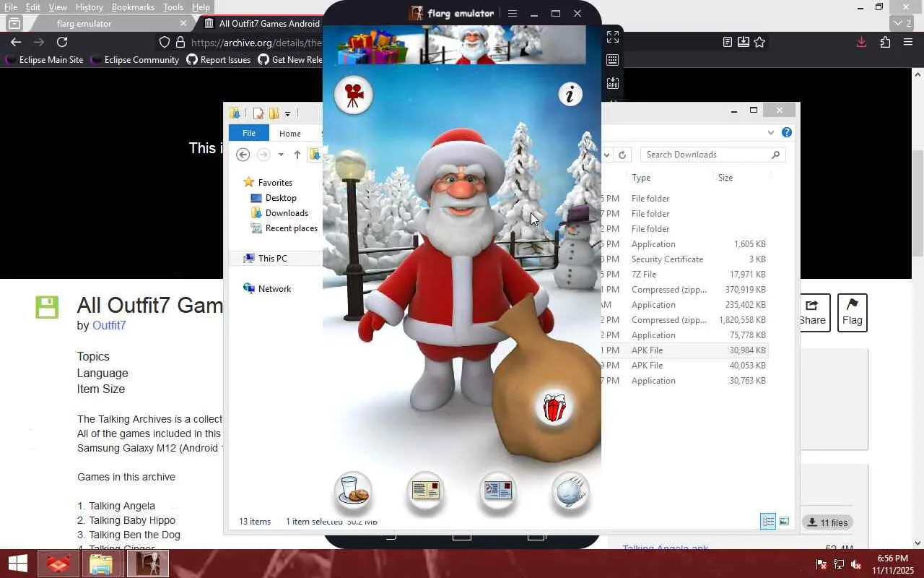Image resolution: width=924 pixels, height=578 pixels.
Task: Open File Explorer help
Action: point(787,133)
